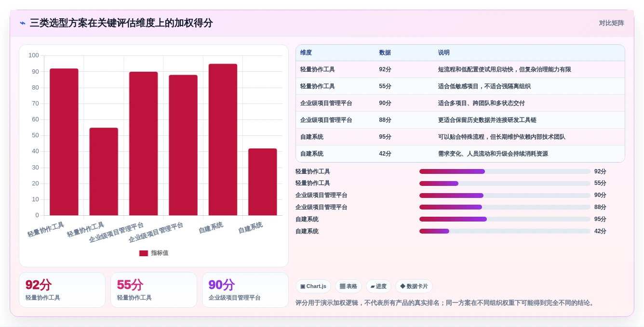
Task: Click the chart bar with value 88
Action: pyautogui.click(x=183, y=145)
